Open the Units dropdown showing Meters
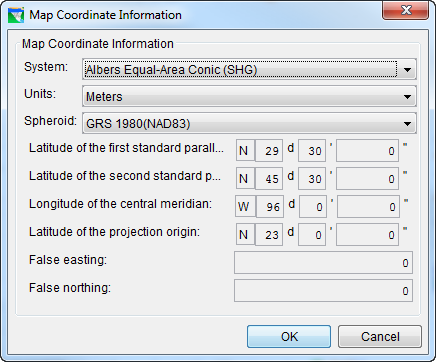The height and width of the screenshot is (362, 436). coord(249,96)
